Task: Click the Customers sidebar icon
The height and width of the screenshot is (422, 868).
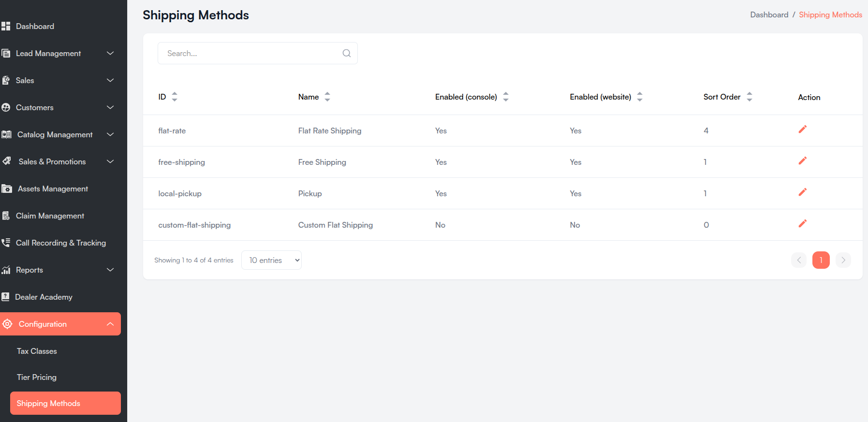Action: (x=6, y=107)
